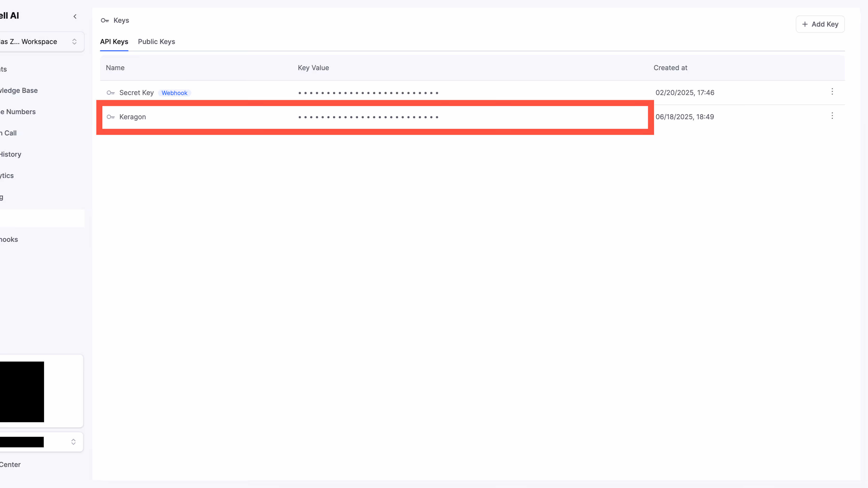
Task: Navigate to Webhooks in the sidebar
Action: click(x=9, y=239)
